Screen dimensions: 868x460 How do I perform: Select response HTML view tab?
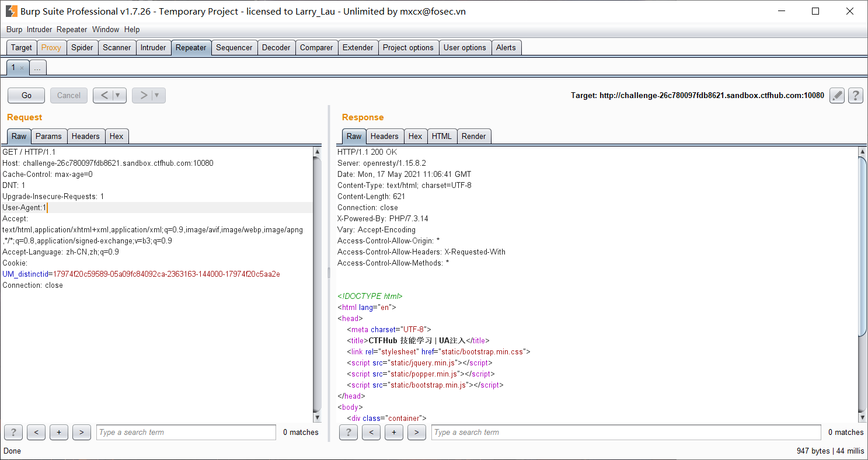[442, 136]
